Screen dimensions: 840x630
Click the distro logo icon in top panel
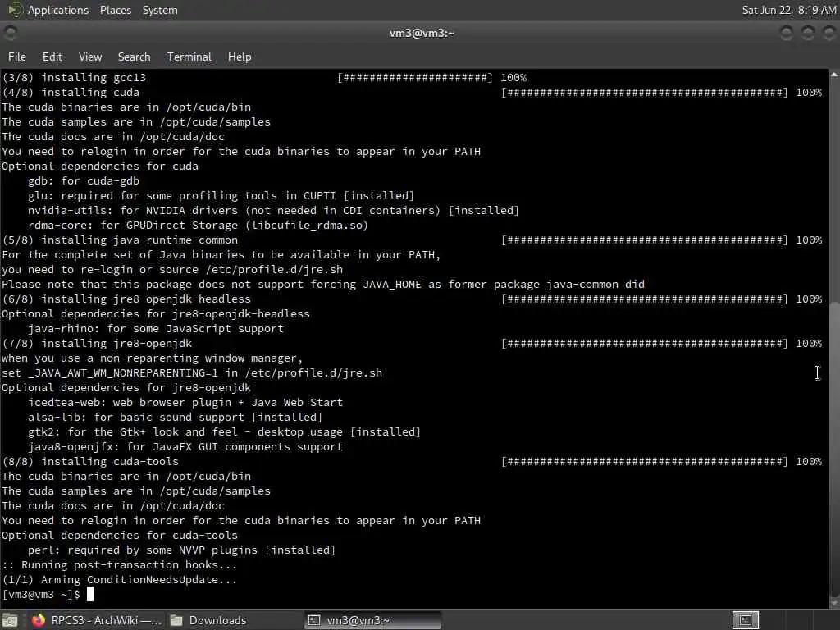tap(15, 10)
